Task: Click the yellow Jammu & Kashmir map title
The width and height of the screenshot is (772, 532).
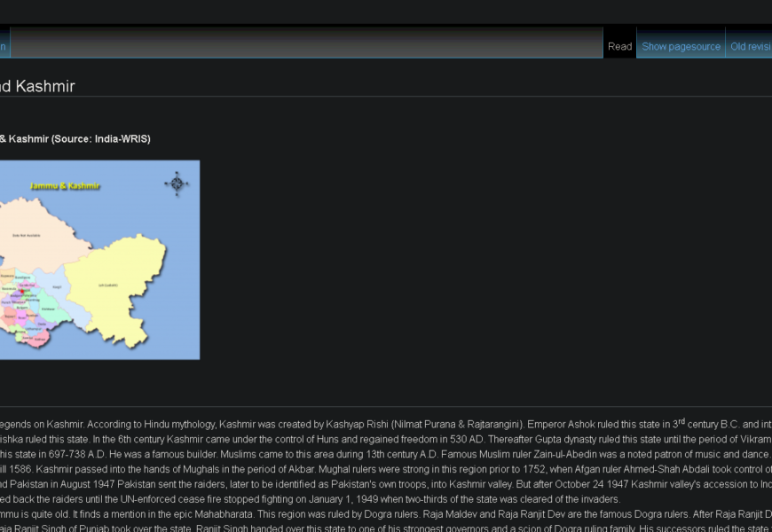Action: (65, 186)
